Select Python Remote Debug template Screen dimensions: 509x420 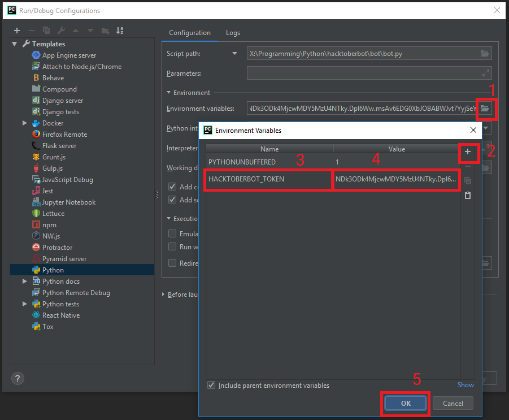(x=71, y=293)
